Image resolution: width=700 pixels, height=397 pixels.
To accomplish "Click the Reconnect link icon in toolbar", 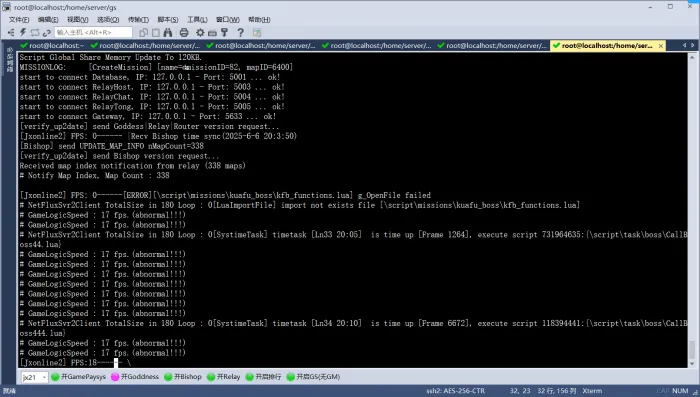I will pos(47,33).
